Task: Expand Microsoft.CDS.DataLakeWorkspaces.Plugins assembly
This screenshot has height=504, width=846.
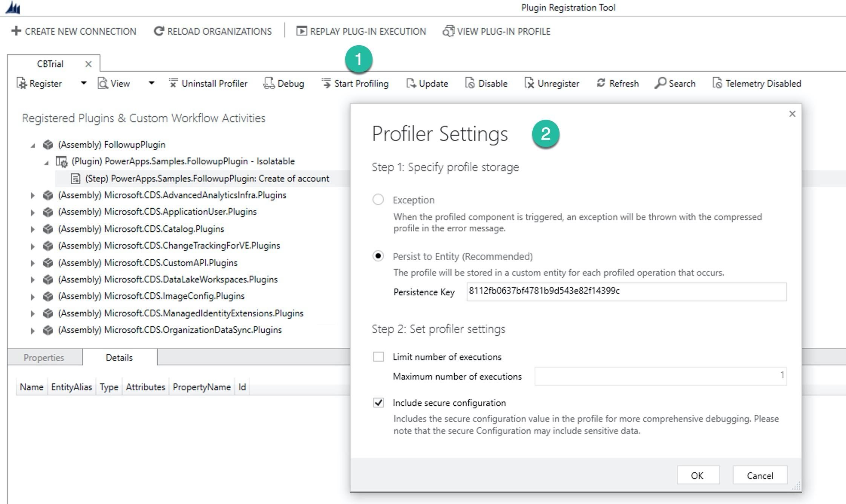Action: [x=33, y=280]
